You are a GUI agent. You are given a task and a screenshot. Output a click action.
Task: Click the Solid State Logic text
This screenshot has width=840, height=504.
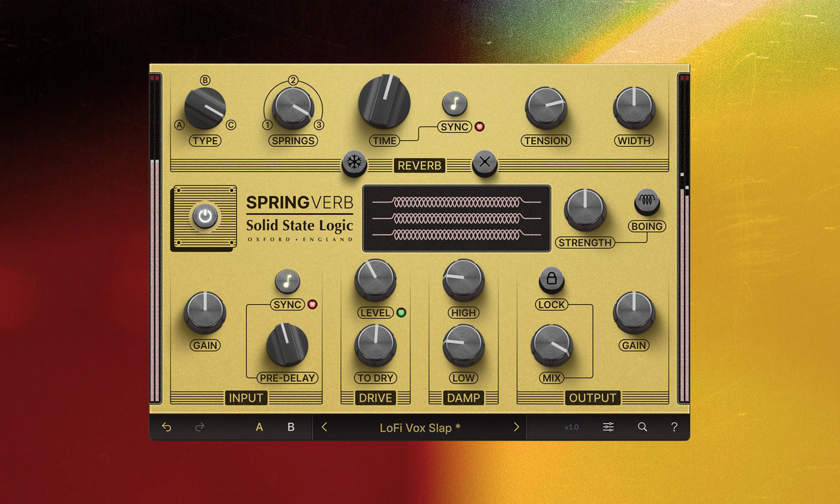pos(300,225)
